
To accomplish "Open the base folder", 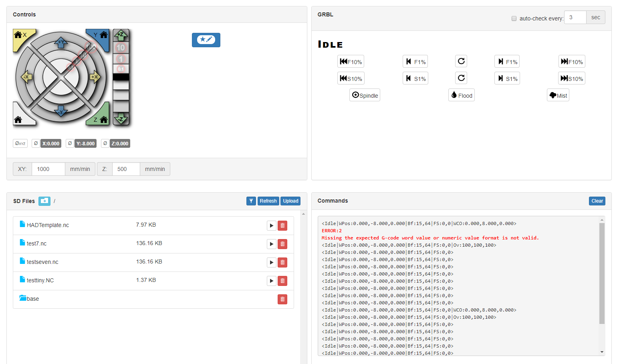I will pos(29,299).
